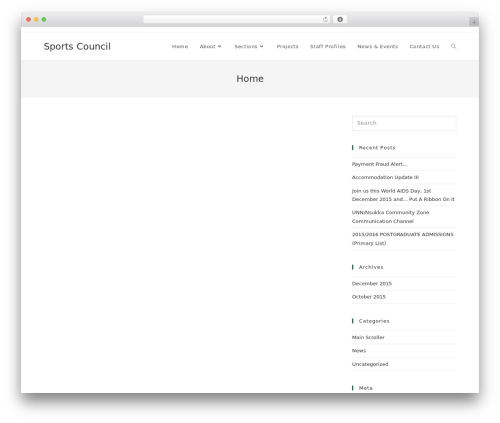The height and width of the screenshot is (423, 500).
Task: Click the Meta widget heading
Action: click(366, 388)
